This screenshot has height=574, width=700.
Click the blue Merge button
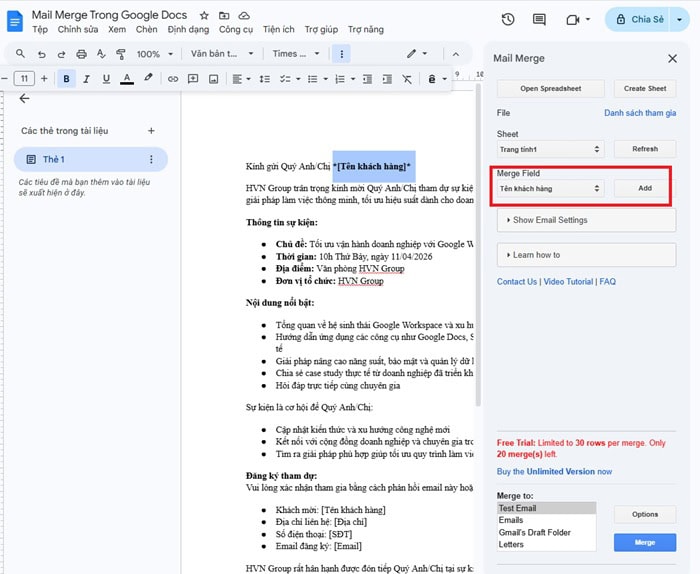tap(645, 542)
